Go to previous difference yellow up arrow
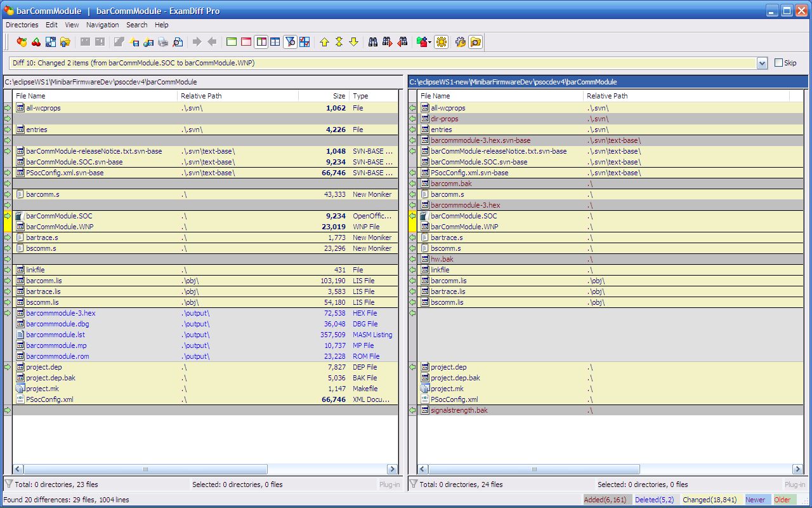Image resolution: width=812 pixels, height=508 pixels. pyautogui.click(x=324, y=42)
